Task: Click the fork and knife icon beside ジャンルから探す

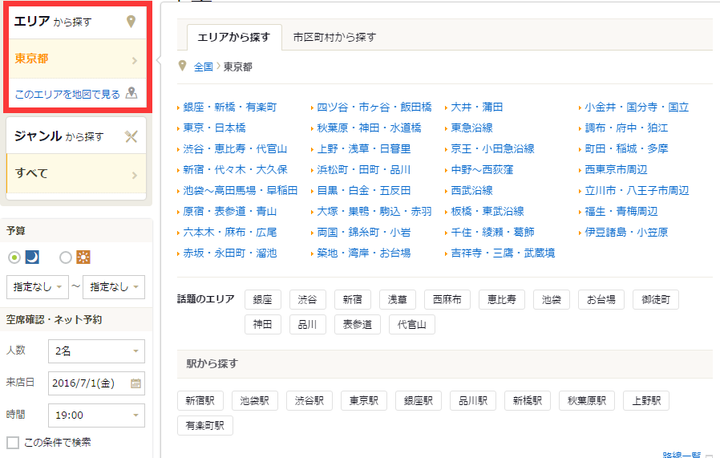Action: [x=131, y=136]
